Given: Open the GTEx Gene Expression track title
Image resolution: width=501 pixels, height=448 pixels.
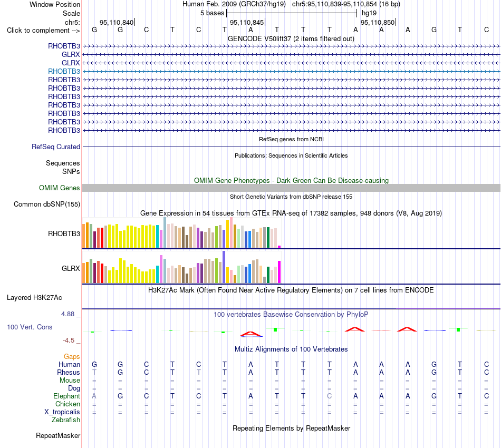Looking at the screenshot, I should tap(291, 213).
